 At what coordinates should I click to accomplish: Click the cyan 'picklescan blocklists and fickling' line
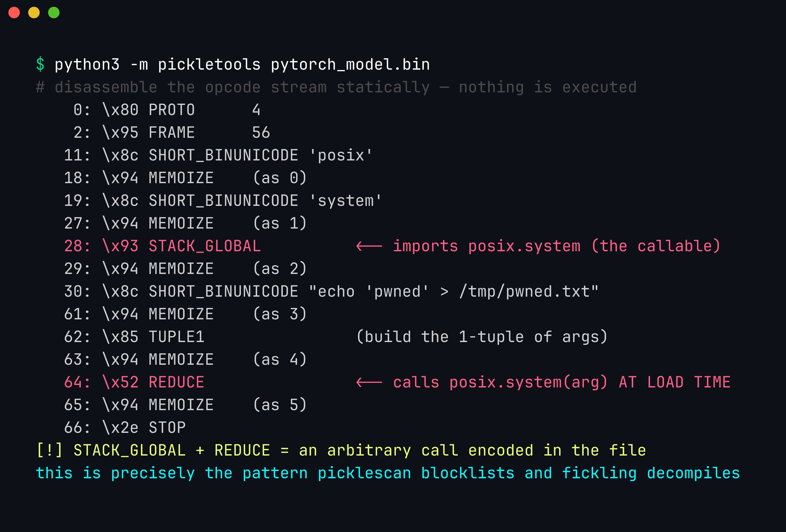click(388, 473)
